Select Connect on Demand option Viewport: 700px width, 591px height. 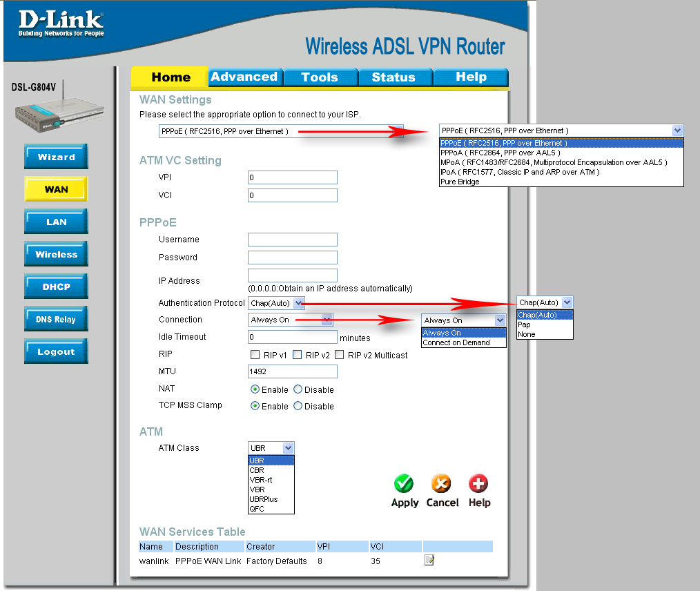tap(464, 343)
